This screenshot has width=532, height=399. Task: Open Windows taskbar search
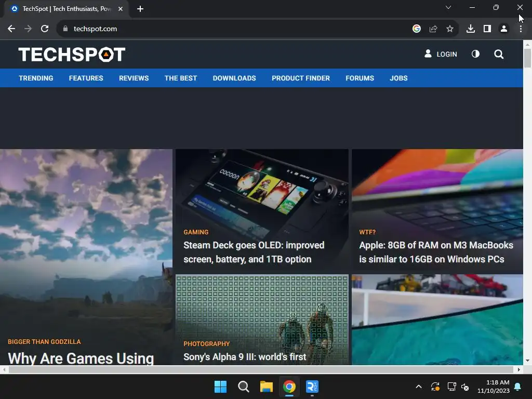click(243, 387)
